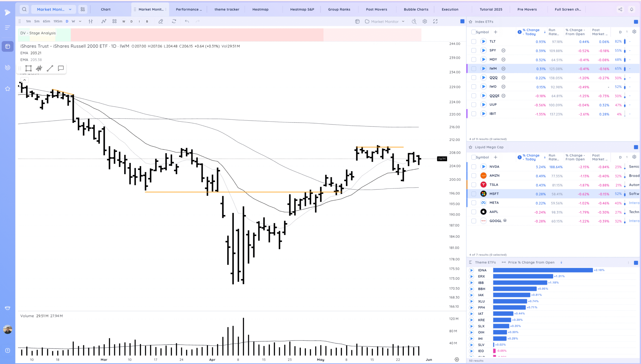641x364 pixels.
Task: Open chart settings gear icon
Action: (425, 22)
